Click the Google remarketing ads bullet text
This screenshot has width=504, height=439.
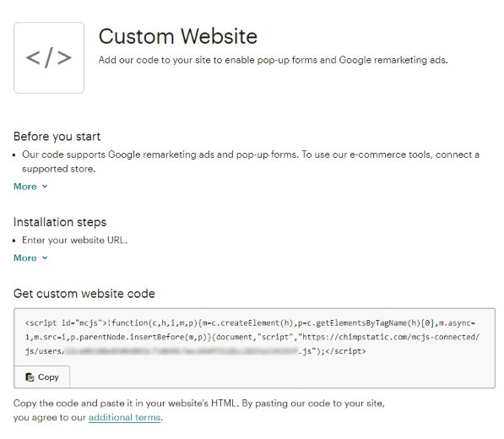click(251, 161)
